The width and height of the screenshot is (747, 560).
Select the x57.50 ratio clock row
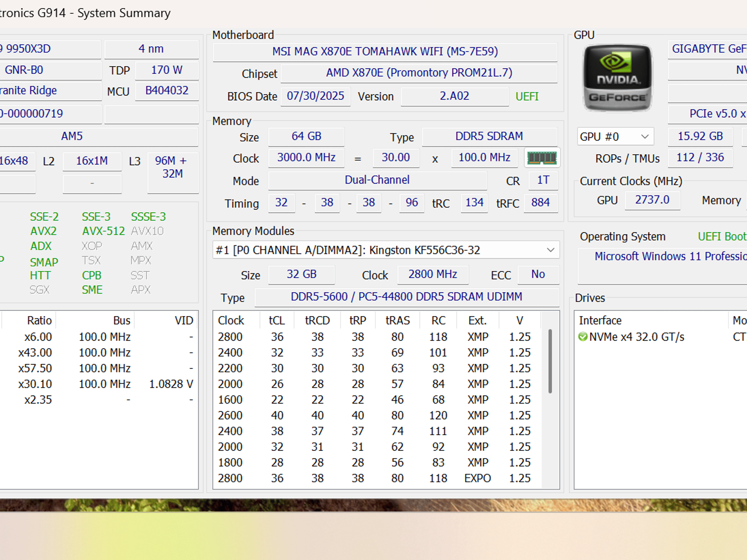(99, 369)
